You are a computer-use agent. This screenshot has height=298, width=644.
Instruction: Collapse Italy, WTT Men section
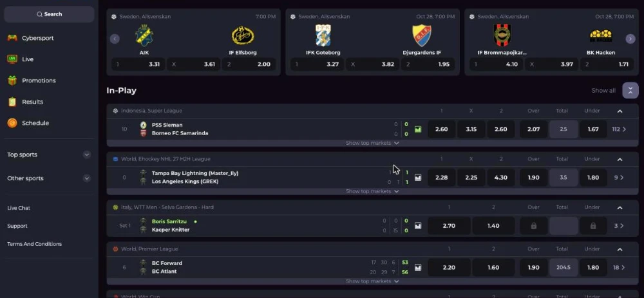coord(620,208)
